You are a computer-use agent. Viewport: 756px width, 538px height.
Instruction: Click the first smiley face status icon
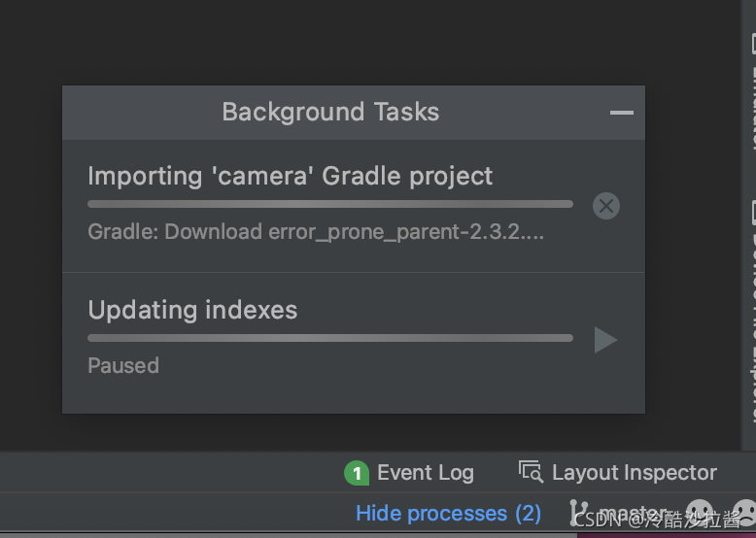coord(699,512)
